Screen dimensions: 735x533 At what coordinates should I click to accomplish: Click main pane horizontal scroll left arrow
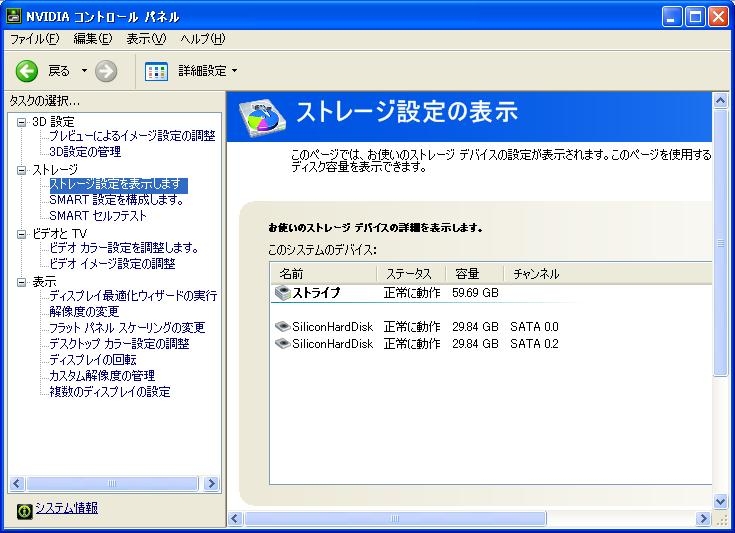pos(235,518)
